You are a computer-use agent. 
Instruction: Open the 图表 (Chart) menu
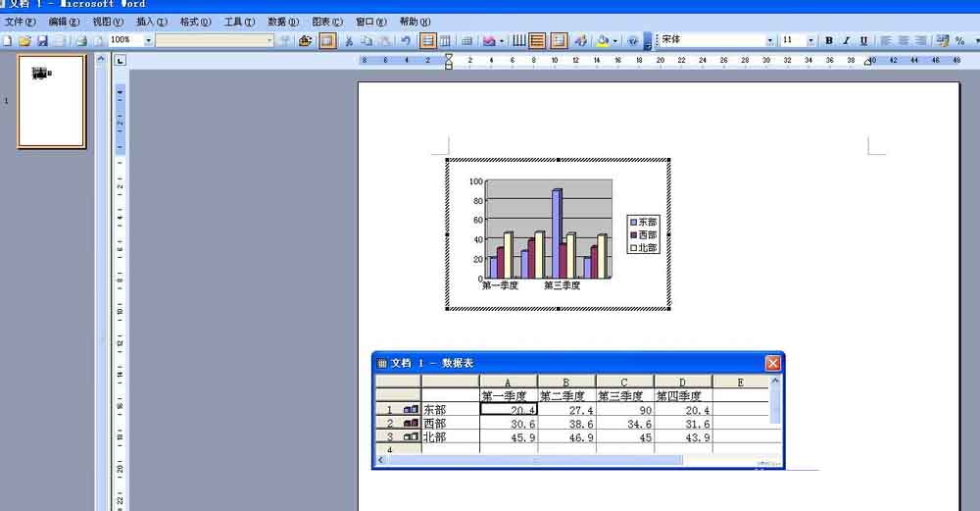pos(327,22)
